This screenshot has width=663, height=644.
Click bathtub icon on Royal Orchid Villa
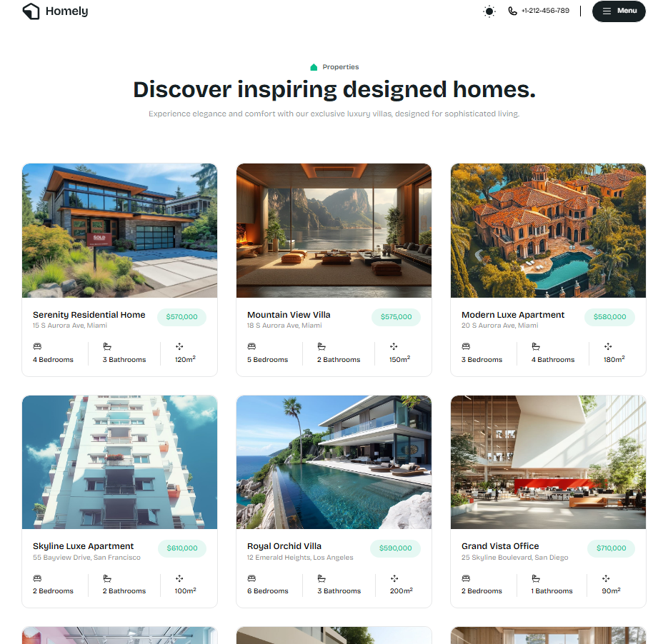point(321,578)
